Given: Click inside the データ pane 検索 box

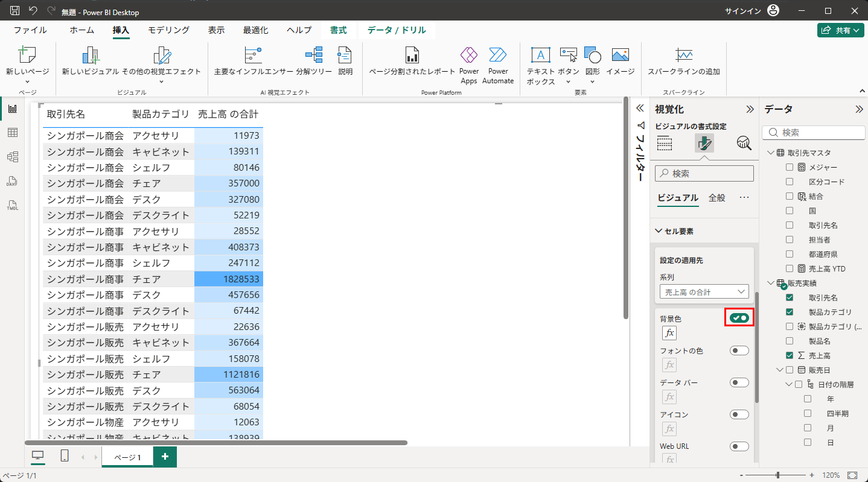Looking at the screenshot, I should pos(814,132).
